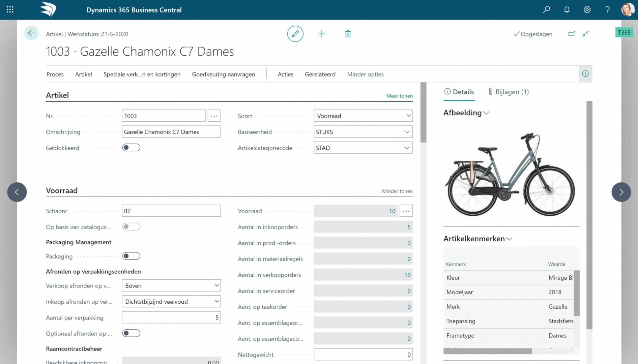Click the Voorraad section heading
638x364 pixels.
pyautogui.click(x=62, y=190)
